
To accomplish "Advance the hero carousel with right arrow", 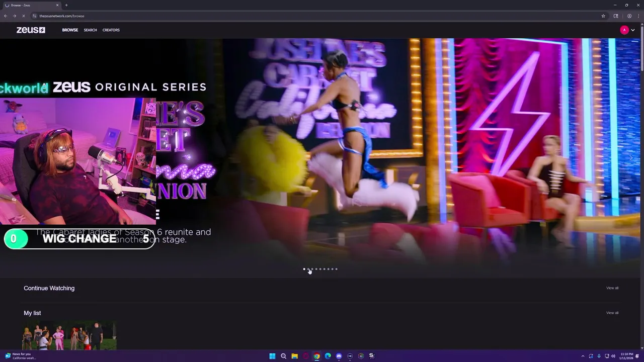I will (x=631, y=158).
